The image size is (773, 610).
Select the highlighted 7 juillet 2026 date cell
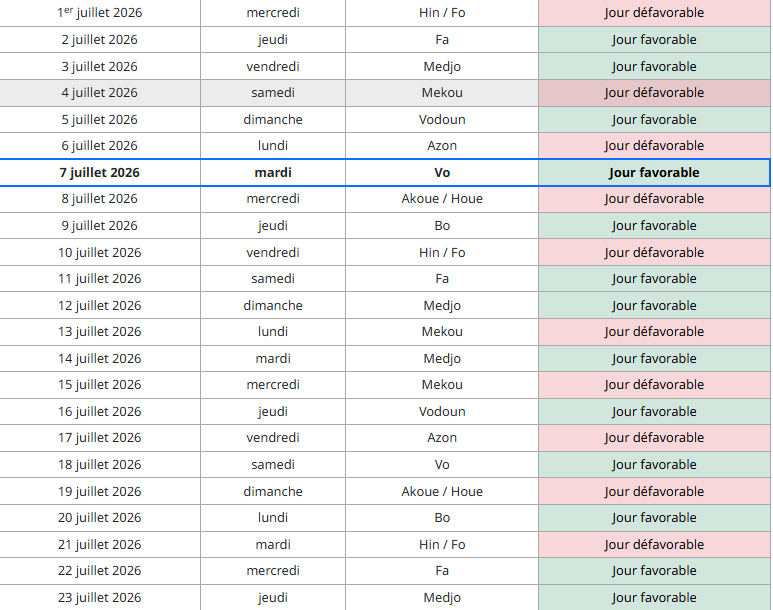pos(100,173)
